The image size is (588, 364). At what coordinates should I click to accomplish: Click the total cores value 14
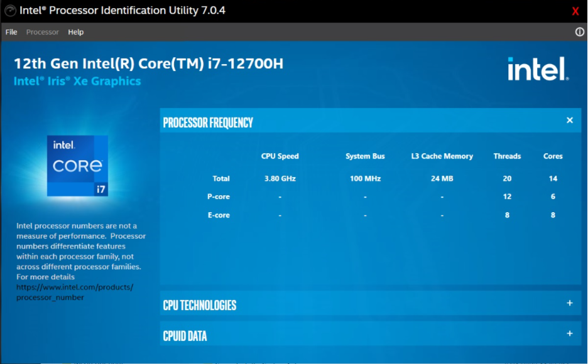[x=553, y=179]
